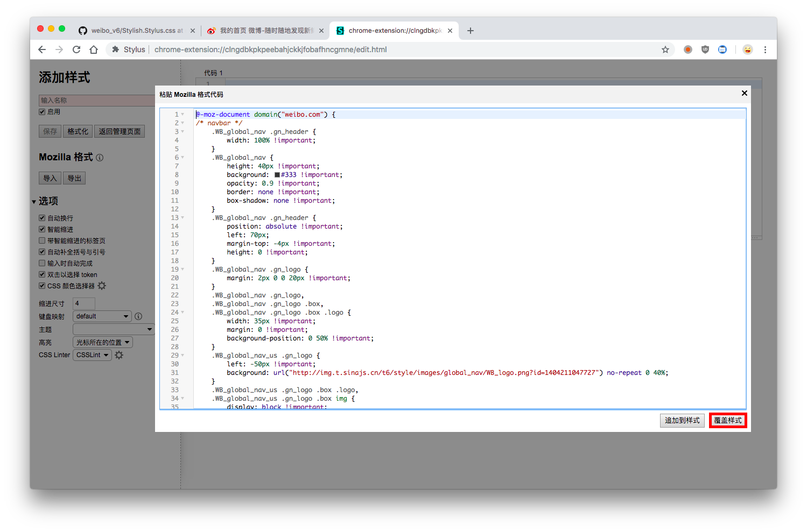Fold code at line 29 gutter arrow
This screenshot has width=807, height=532.
pos(183,356)
